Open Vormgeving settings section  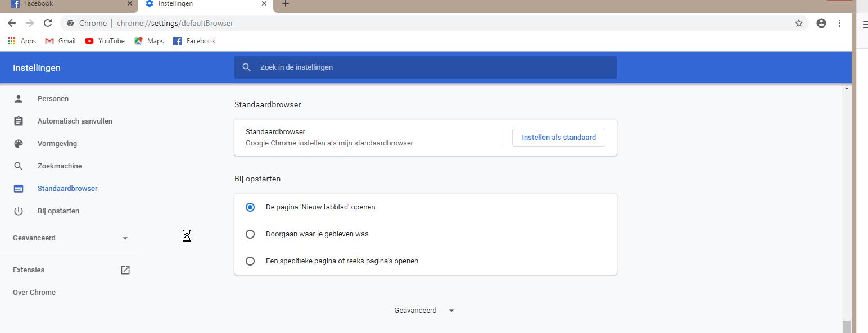point(57,144)
